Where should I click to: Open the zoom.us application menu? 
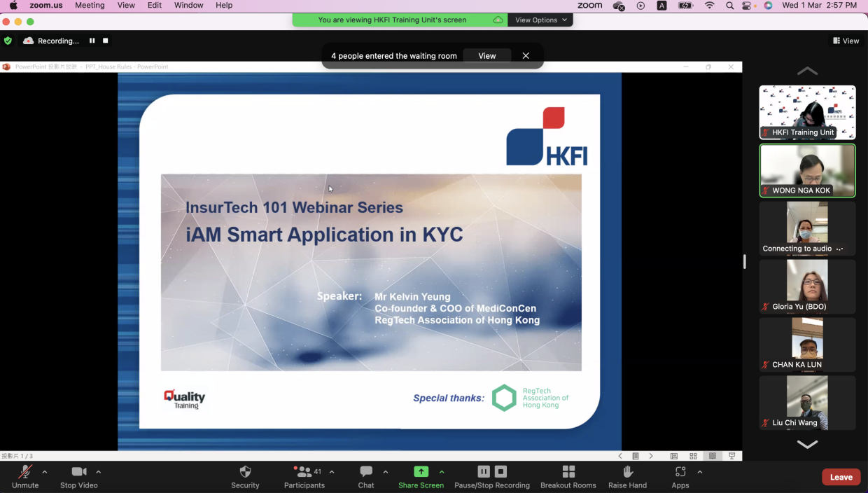46,6
